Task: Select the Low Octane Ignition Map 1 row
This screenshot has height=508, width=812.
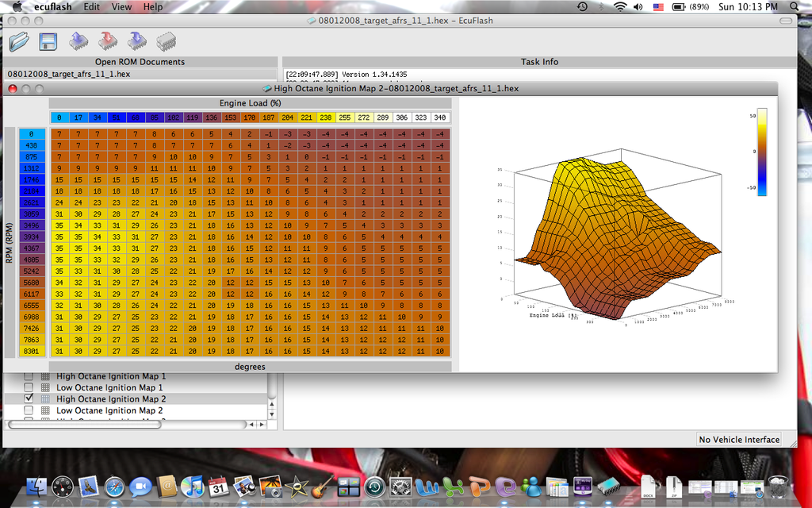Action: [x=136, y=387]
